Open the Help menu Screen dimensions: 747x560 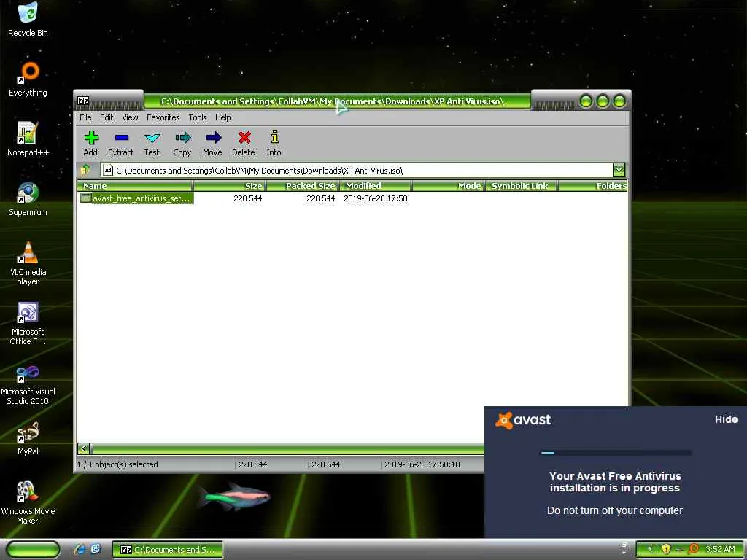point(222,117)
